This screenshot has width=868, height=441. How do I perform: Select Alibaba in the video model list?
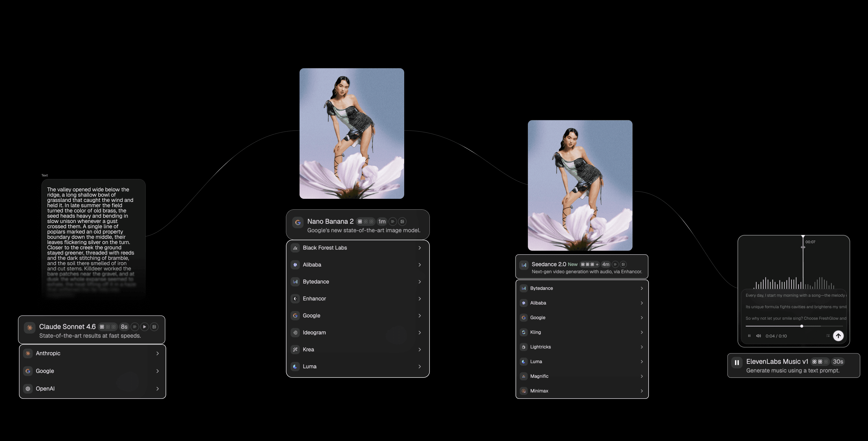tap(582, 303)
